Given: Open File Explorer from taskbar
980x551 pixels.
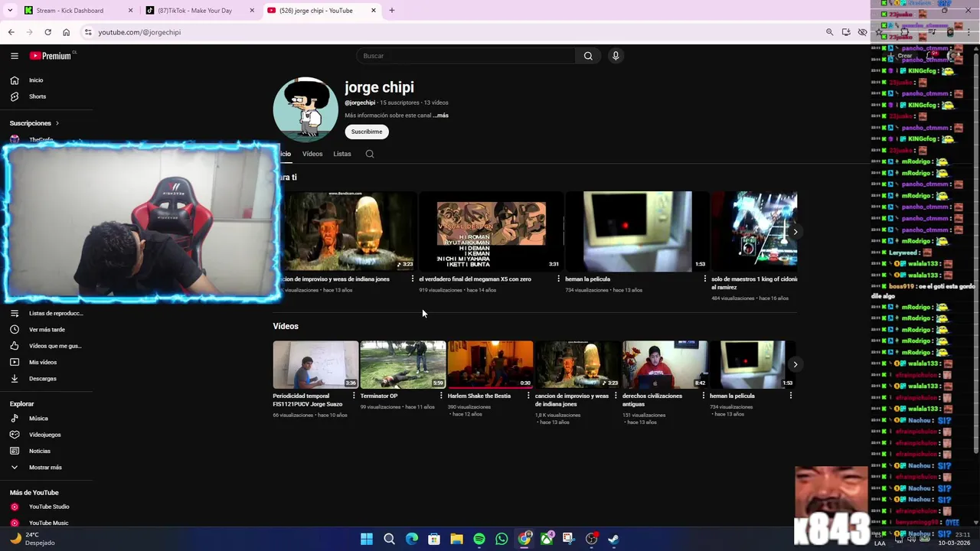Looking at the screenshot, I should [x=456, y=539].
